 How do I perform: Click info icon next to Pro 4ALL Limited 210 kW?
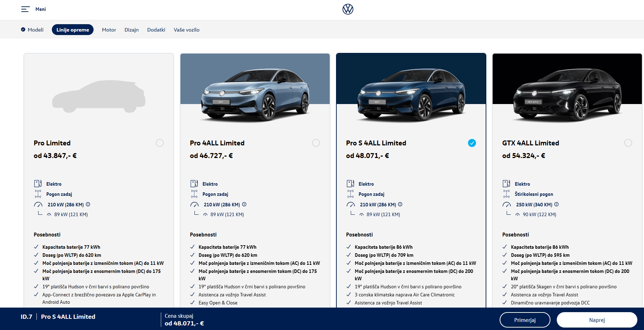point(244,204)
